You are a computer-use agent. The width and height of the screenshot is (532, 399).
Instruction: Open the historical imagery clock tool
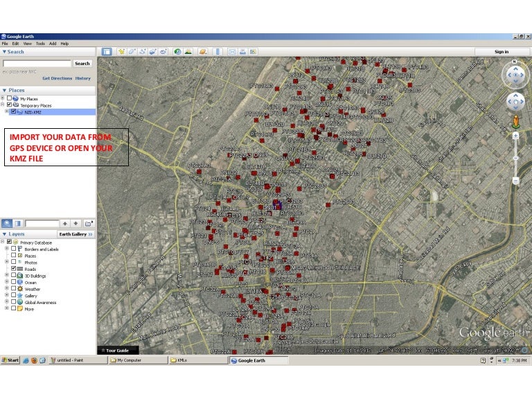pyautogui.click(x=177, y=51)
